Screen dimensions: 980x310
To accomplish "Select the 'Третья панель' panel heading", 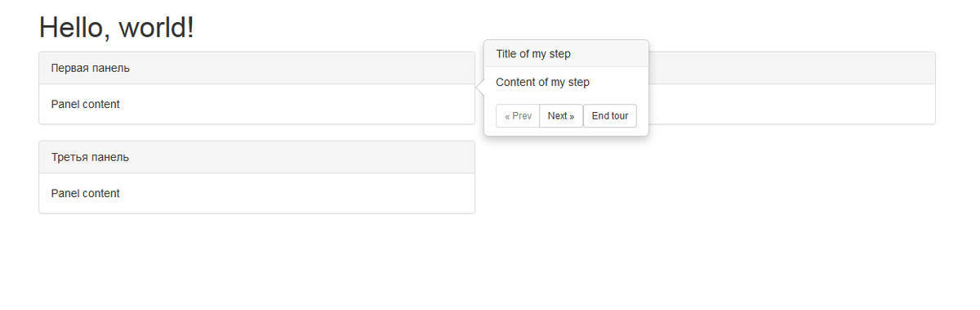I will (x=256, y=157).
